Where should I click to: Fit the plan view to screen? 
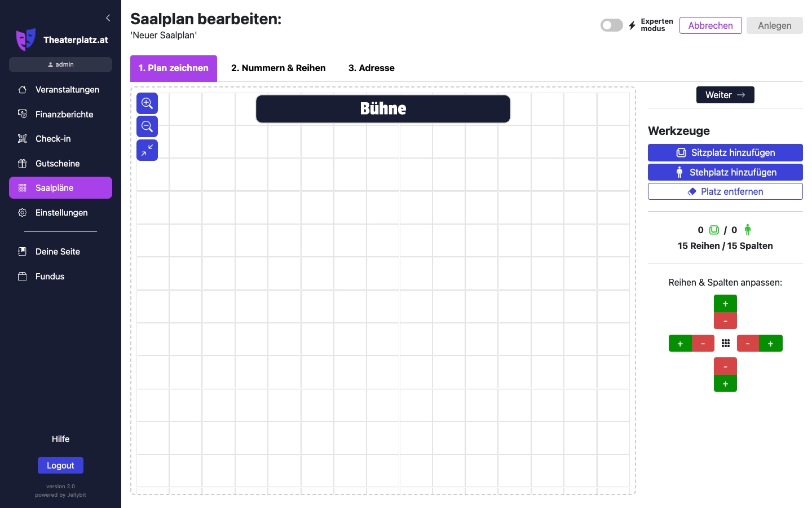[147, 150]
